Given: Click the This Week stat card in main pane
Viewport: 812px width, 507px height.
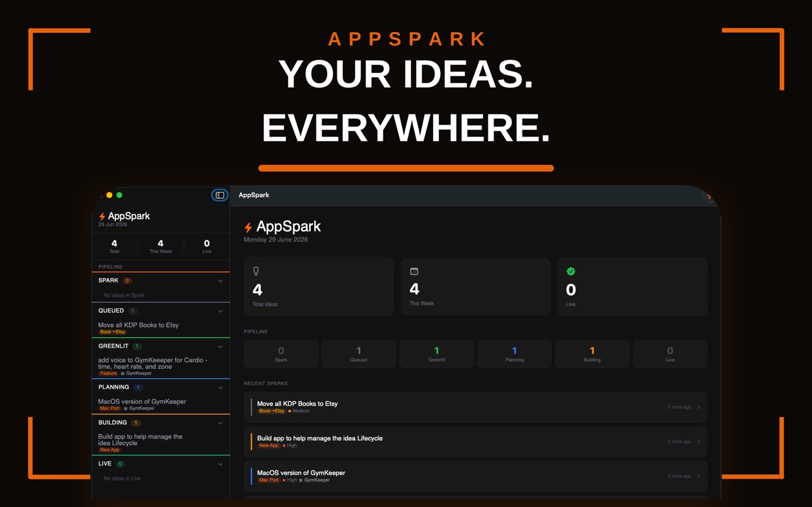Looking at the screenshot, I should [x=475, y=286].
